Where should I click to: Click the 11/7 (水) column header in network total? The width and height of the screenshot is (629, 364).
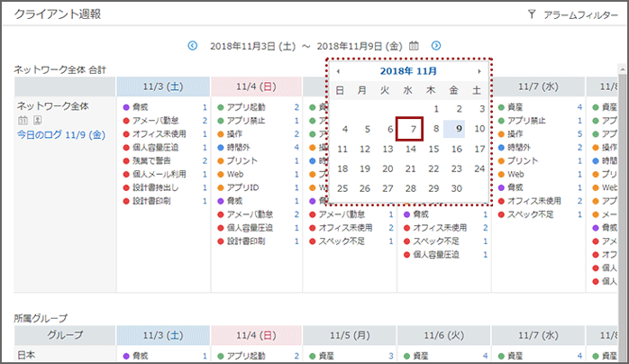click(x=538, y=86)
